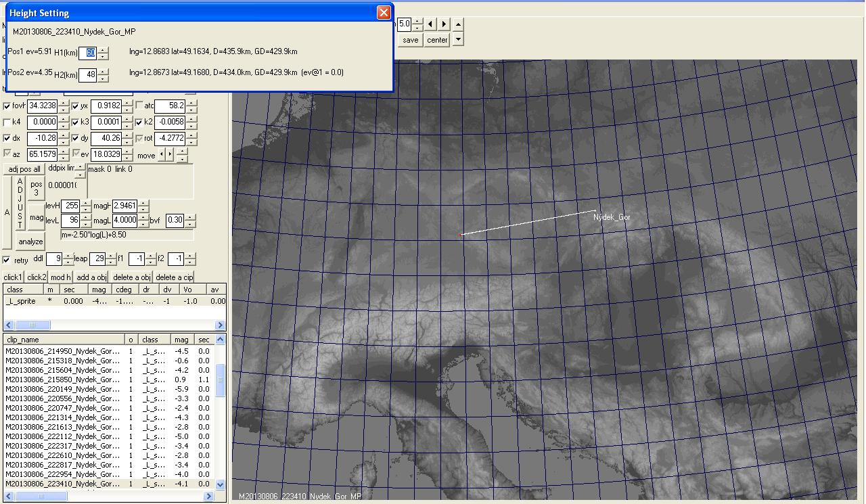Pan the map up with the up arrow button

(458, 24)
